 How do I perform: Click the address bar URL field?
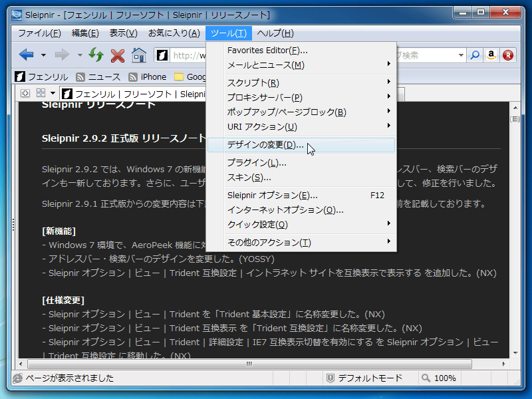tap(188, 55)
